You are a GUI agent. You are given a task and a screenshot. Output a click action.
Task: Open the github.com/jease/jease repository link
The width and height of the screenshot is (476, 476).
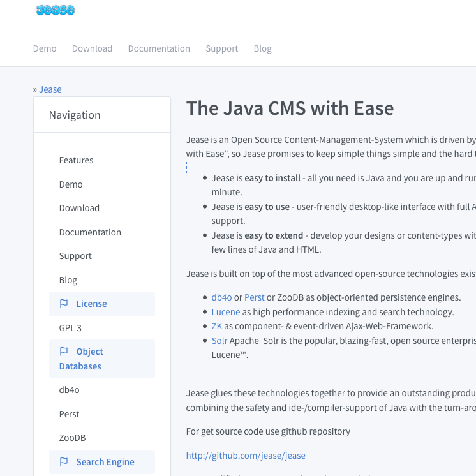tap(246, 456)
